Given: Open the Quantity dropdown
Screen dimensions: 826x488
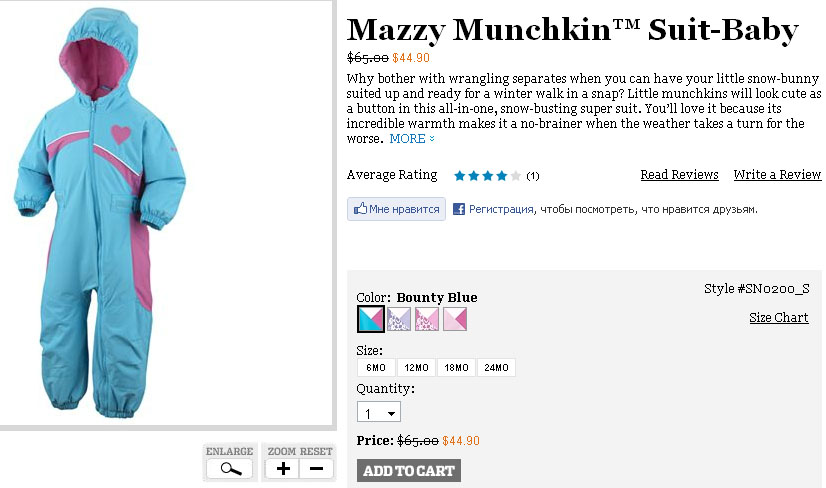Looking at the screenshot, I should (x=379, y=412).
